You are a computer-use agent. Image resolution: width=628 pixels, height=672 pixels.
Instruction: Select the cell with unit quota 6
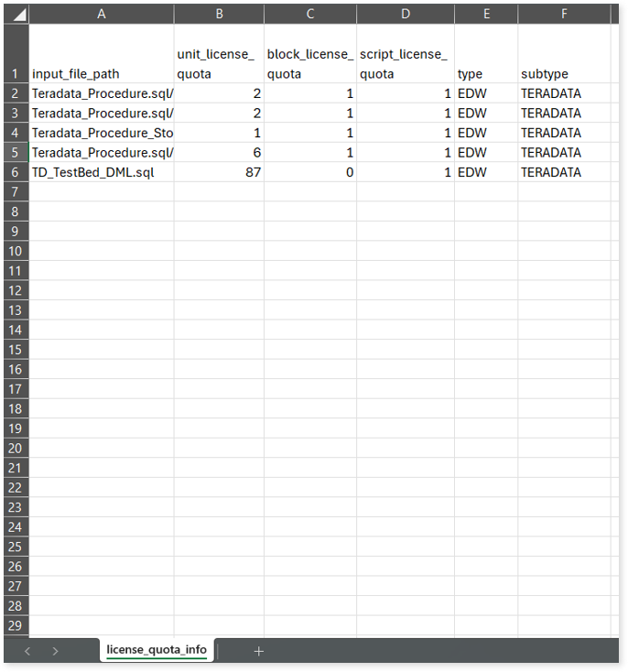(219, 152)
